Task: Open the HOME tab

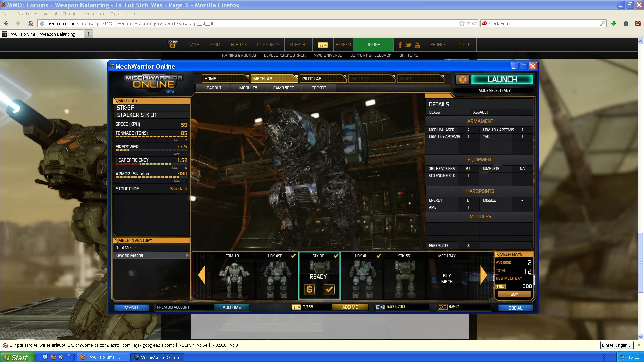Action: tap(225, 79)
